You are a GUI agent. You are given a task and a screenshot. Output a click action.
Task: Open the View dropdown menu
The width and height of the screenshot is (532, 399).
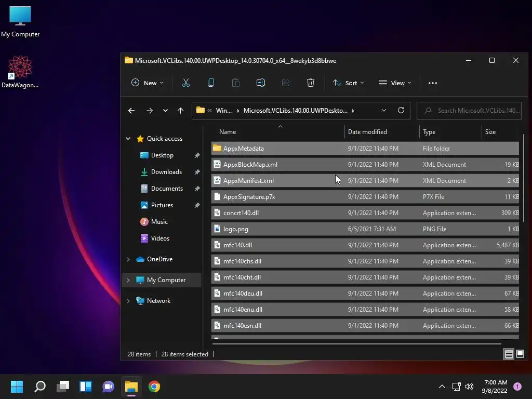pyautogui.click(x=395, y=83)
